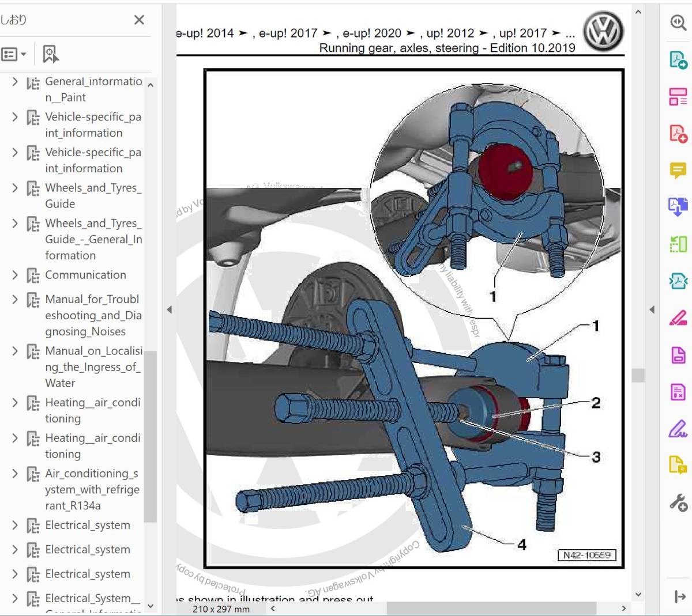
Task: Click horizontal scrollbar left arrow
Action: 273,608
